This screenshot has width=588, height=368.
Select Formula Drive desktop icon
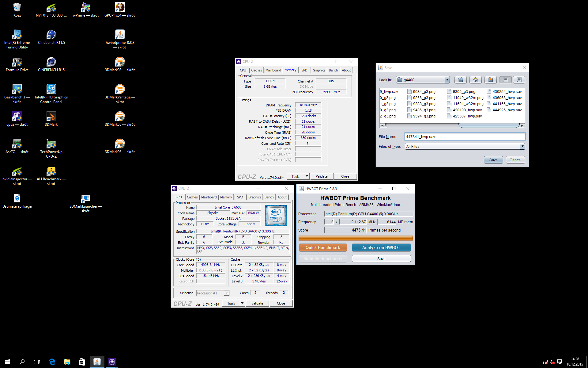[x=17, y=64]
